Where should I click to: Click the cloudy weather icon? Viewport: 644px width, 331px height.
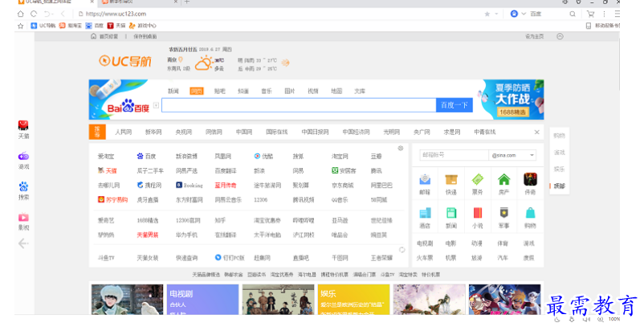(203, 63)
